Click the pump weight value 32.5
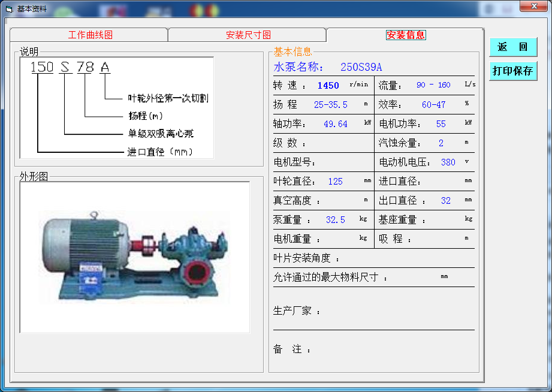 (335, 220)
